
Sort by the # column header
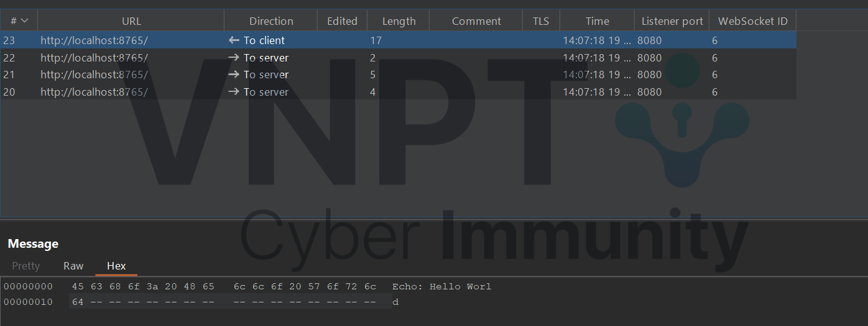click(19, 21)
